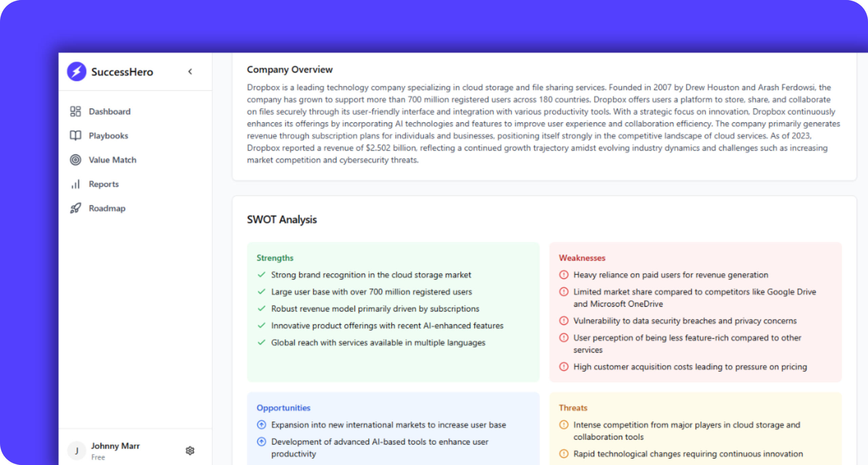Click the Opportunities card heading

pos(283,408)
